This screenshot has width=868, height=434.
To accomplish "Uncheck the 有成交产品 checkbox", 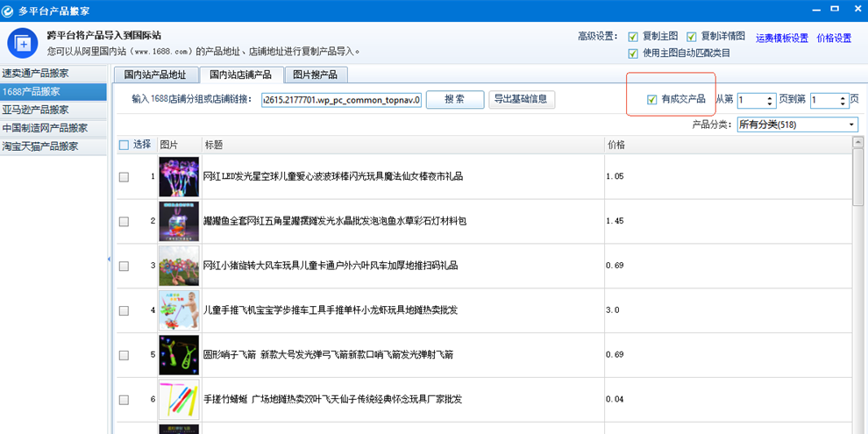I will click(651, 99).
